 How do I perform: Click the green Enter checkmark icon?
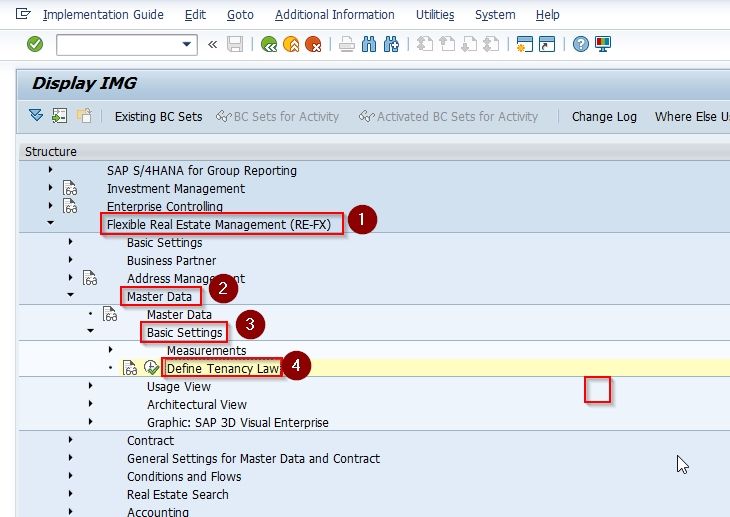tap(35, 44)
